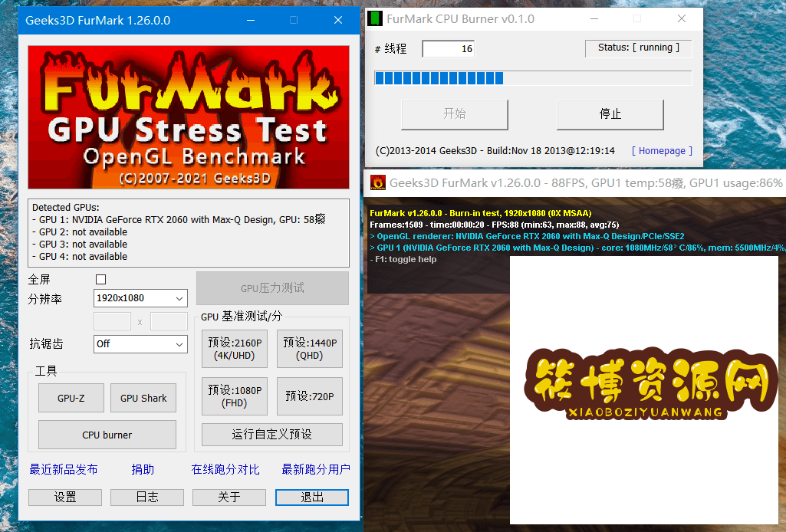
Task: Open the 最近新品发布 link
Action: (x=64, y=469)
